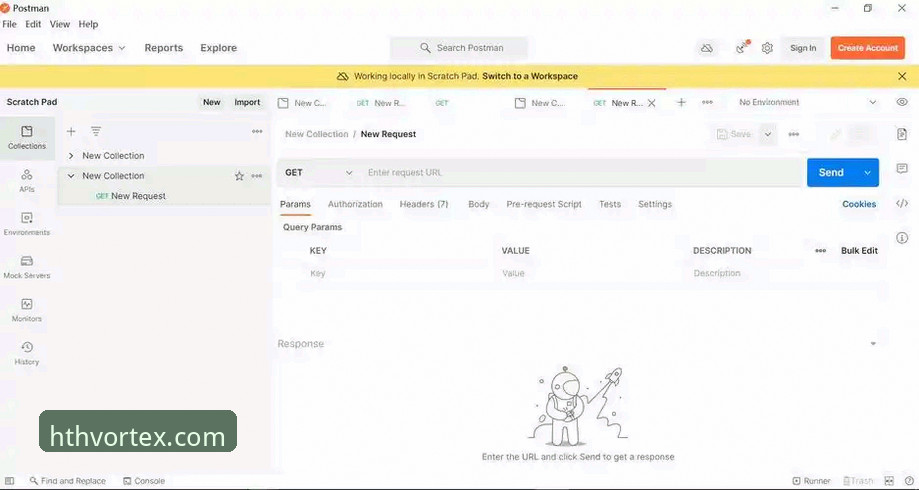Add a new collection with the plus icon

click(x=71, y=131)
